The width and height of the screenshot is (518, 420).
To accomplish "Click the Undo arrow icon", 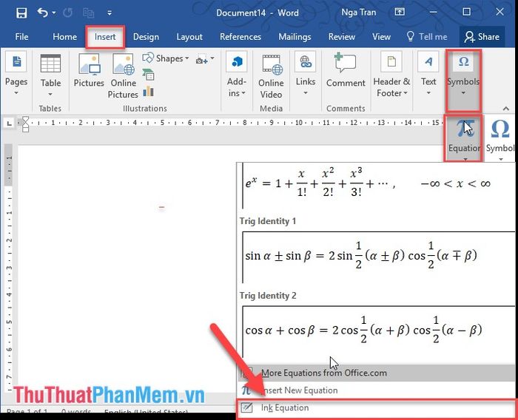I will click(x=43, y=13).
